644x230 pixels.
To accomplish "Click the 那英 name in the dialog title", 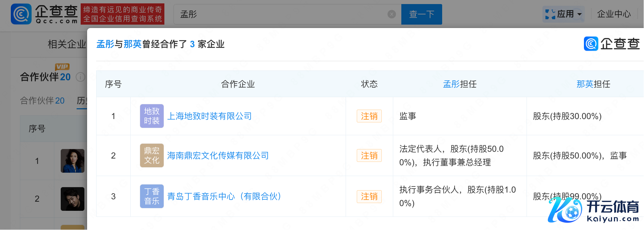I will 133,44.
